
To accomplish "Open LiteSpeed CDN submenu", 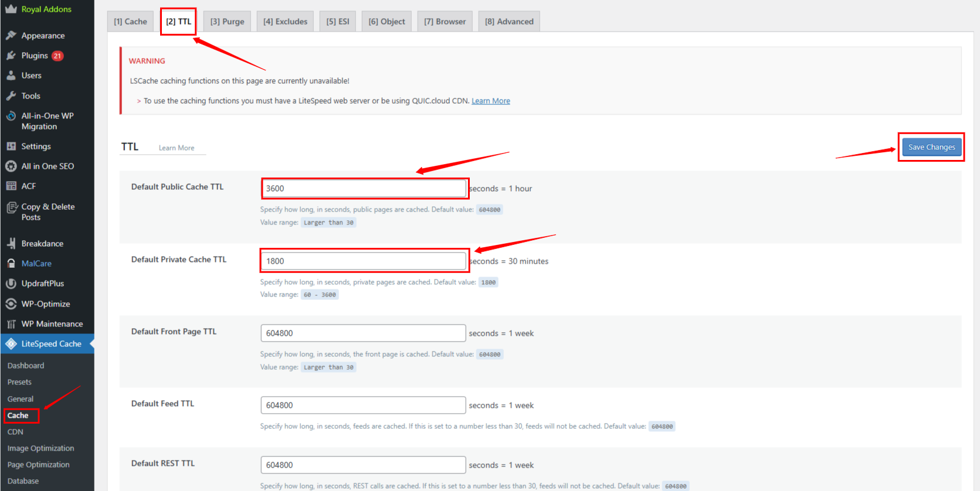I will pyautogui.click(x=15, y=432).
